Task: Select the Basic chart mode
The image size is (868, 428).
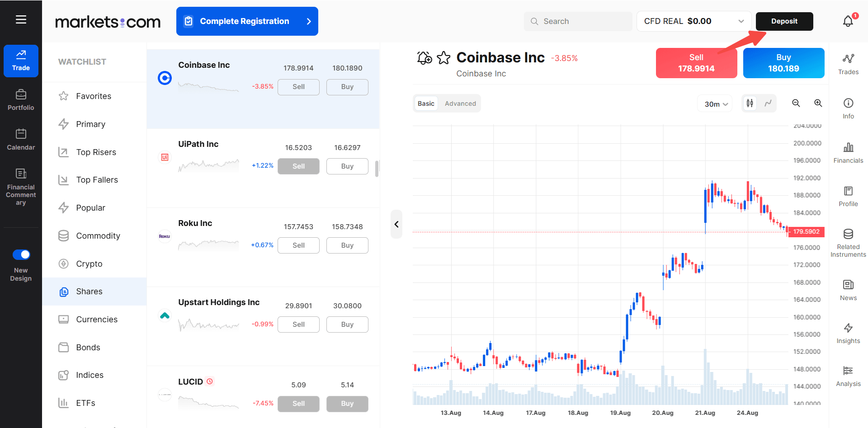Action: click(426, 103)
